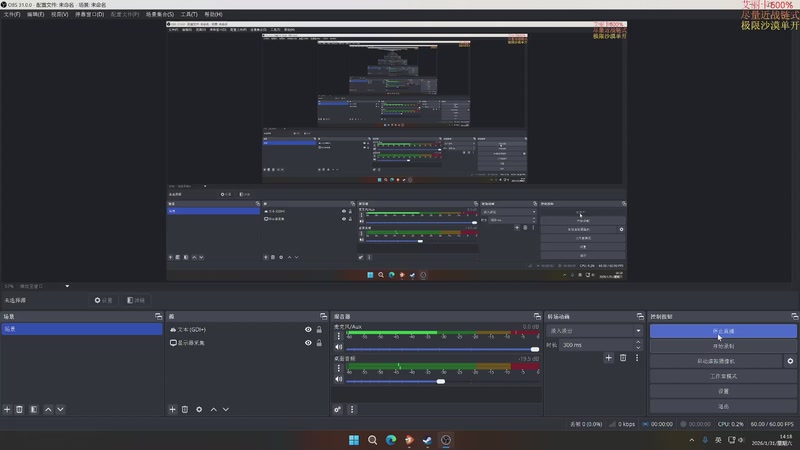This screenshot has height=450, width=800.
Task: Move source down with arrow icon
Action: click(226, 409)
